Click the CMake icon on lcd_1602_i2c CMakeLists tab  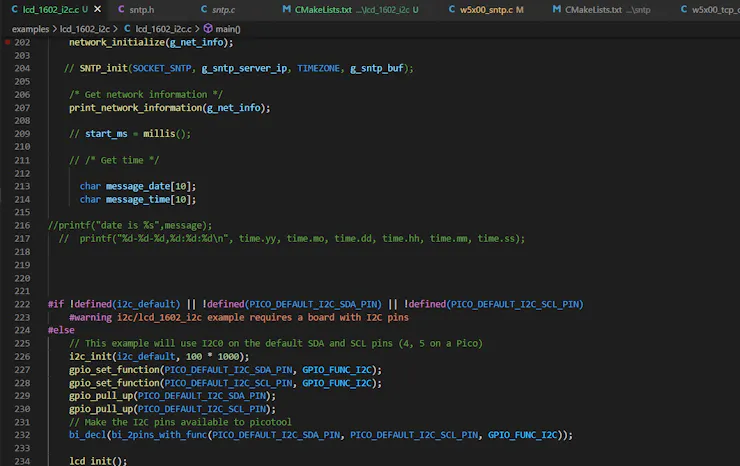click(x=286, y=9)
